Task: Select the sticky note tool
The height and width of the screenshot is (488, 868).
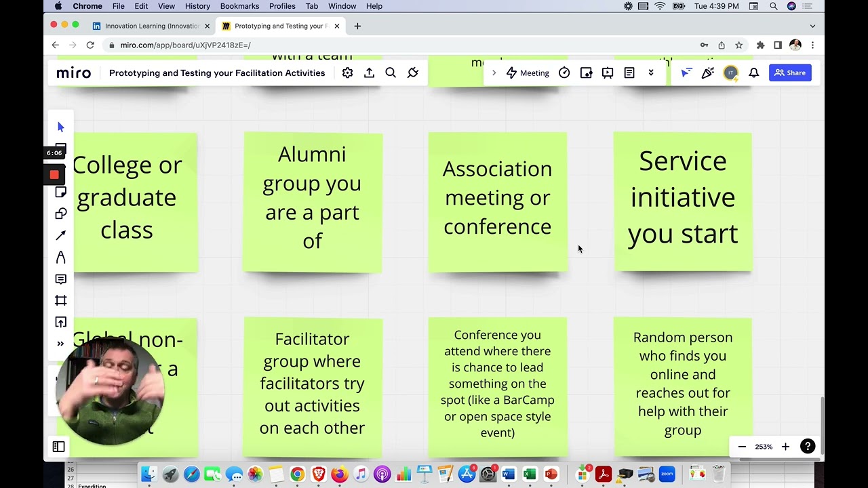Action: click(60, 192)
